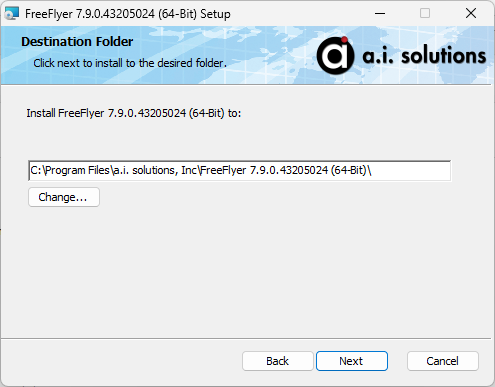495x387 pixels.
Task: Click the 'Install FreeFlyer ... to:' label
Action: tap(134, 113)
